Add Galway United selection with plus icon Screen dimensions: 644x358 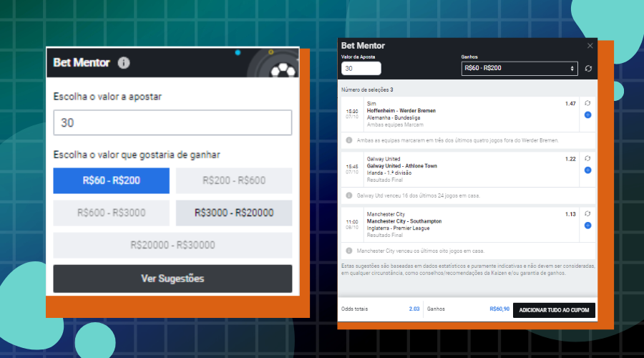click(x=587, y=170)
